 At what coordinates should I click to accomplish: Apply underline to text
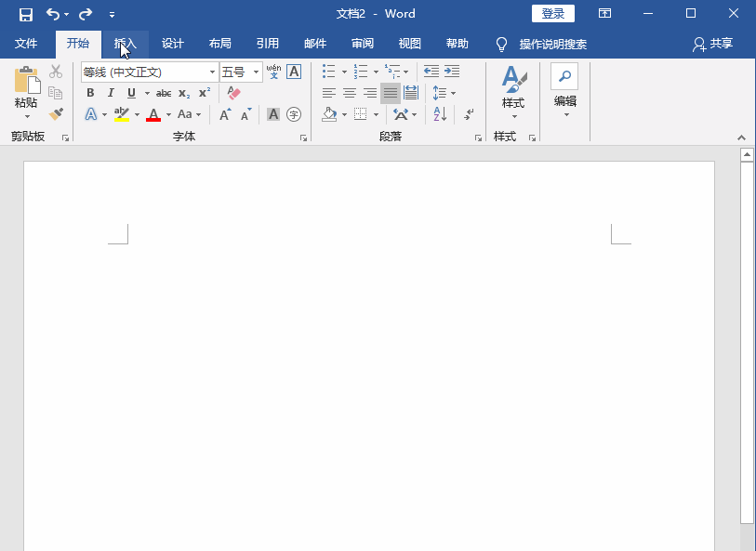tap(130, 93)
